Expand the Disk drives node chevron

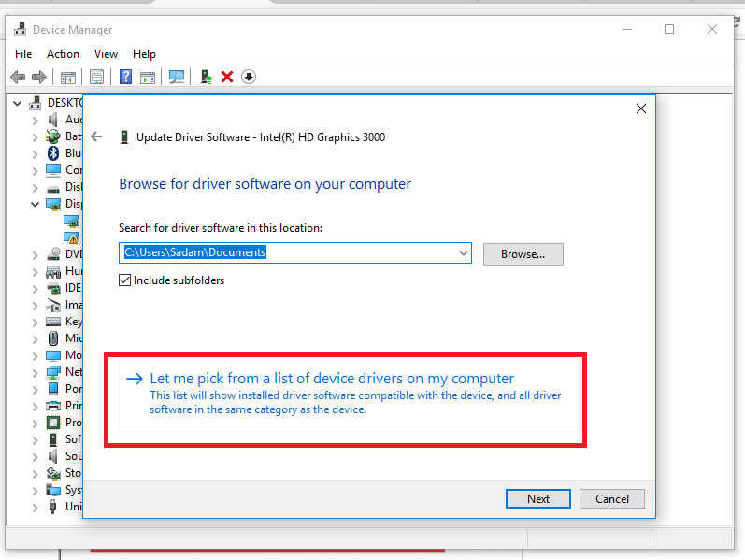pos(35,188)
